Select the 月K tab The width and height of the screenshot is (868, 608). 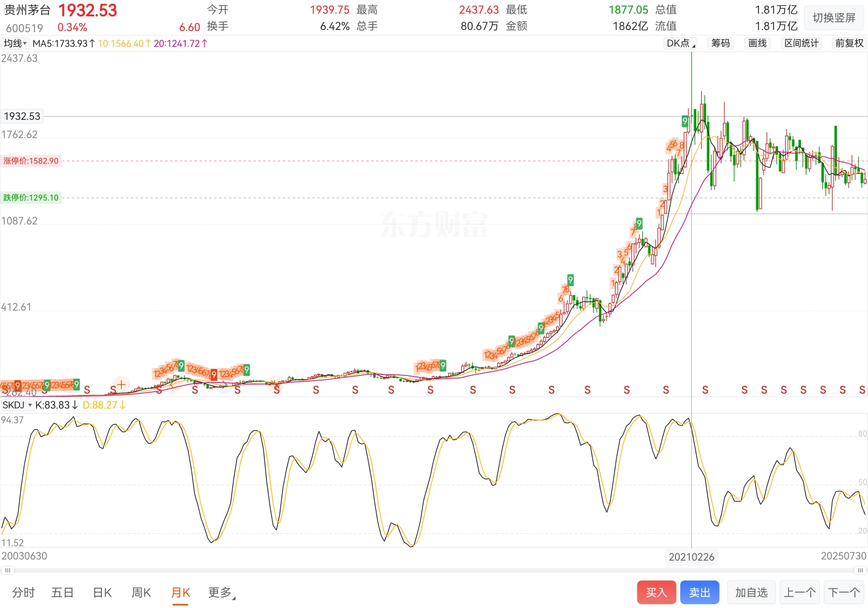point(180,593)
